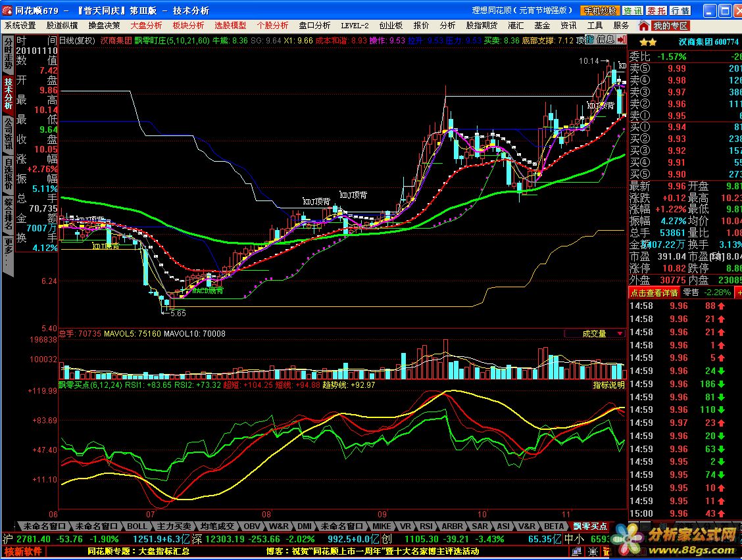The height and width of the screenshot is (560, 742).
Task: Click the 指 indicator button above chart
Action: (589, 39)
